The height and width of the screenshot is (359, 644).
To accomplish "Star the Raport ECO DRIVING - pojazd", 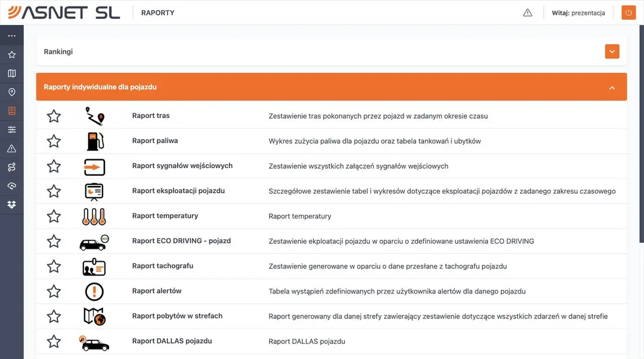I will coord(54,242).
